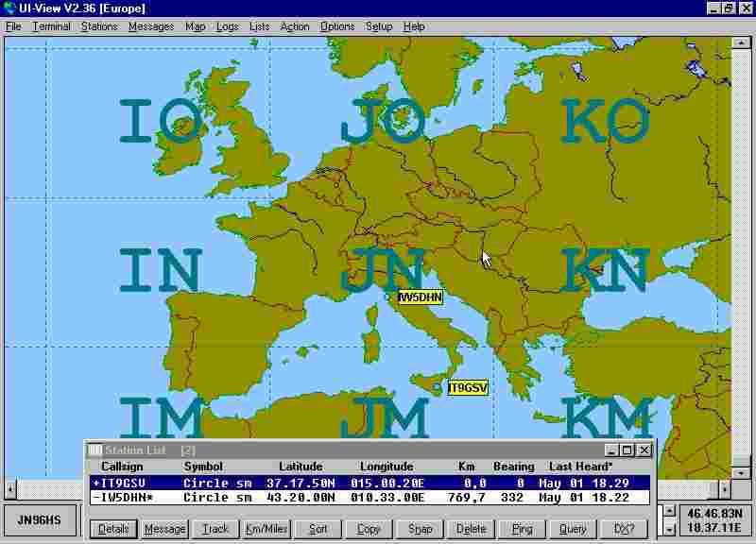Click the UI-View title bar application icon
This screenshot has height=544, width=756.
click(x=9, y=8)
